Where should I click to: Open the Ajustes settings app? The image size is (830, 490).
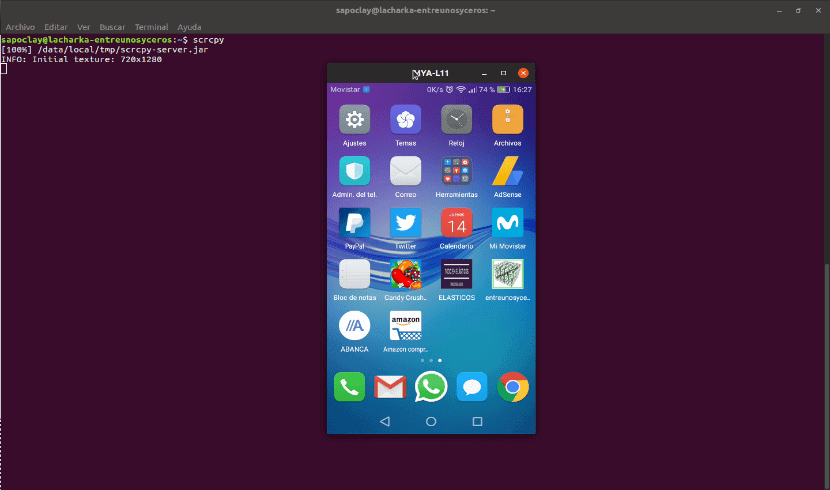click(x=354, y=120)
